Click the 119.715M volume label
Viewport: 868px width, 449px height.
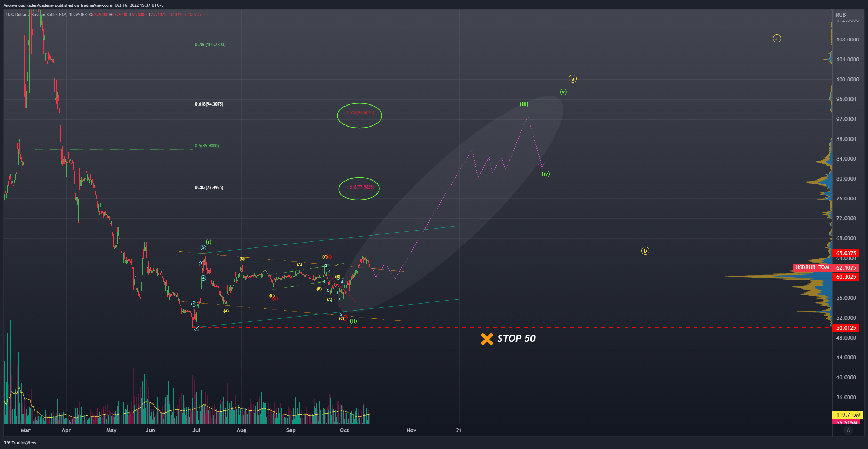[x=848, y=415]
